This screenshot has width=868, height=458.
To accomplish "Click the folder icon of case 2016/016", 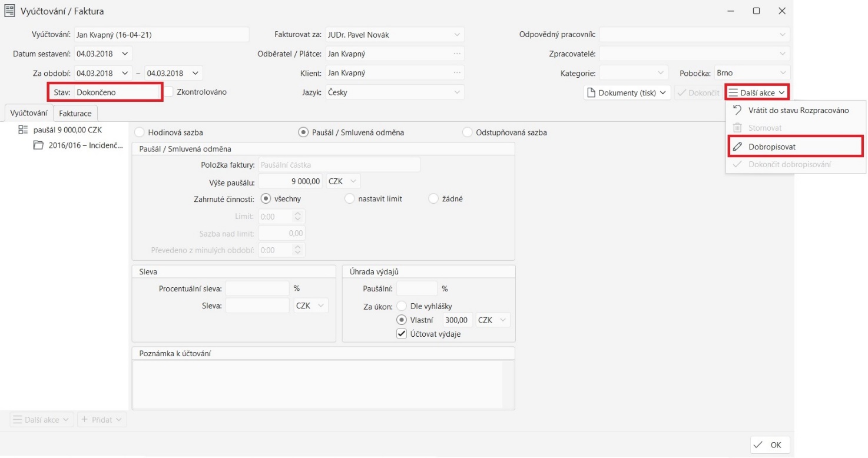I will [38, 145].
